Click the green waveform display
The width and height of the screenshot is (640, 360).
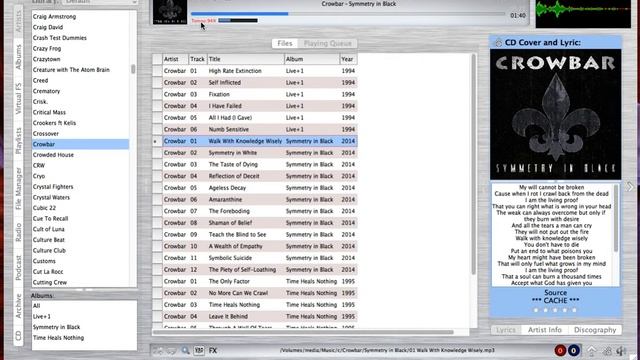coord(583,13)
